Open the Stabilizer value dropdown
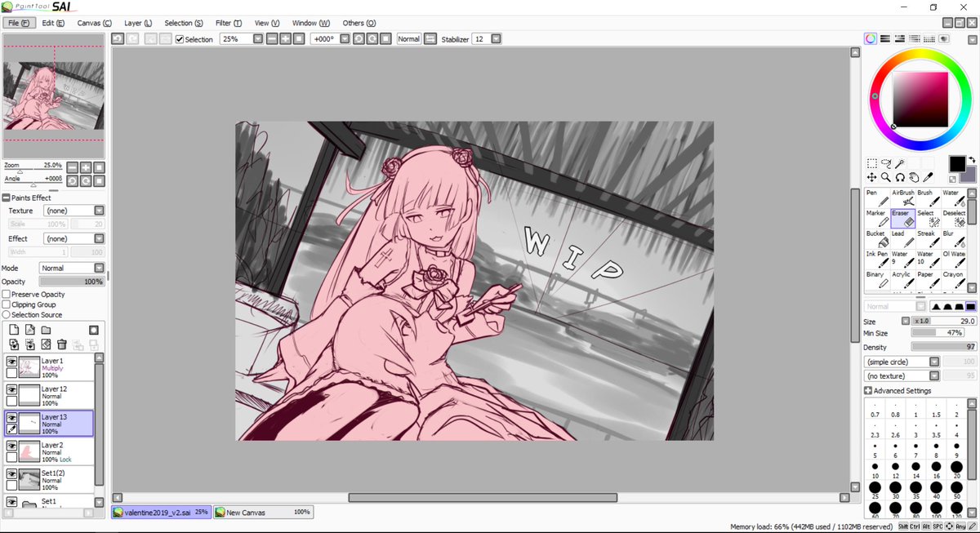Viewport: 980px width, 533px height. point(496,38)
